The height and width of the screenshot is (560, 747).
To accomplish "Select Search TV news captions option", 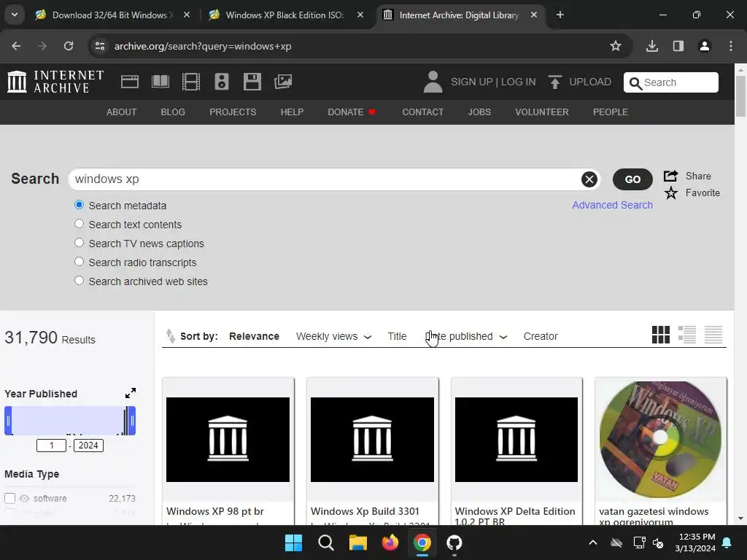I will [79, 243].
